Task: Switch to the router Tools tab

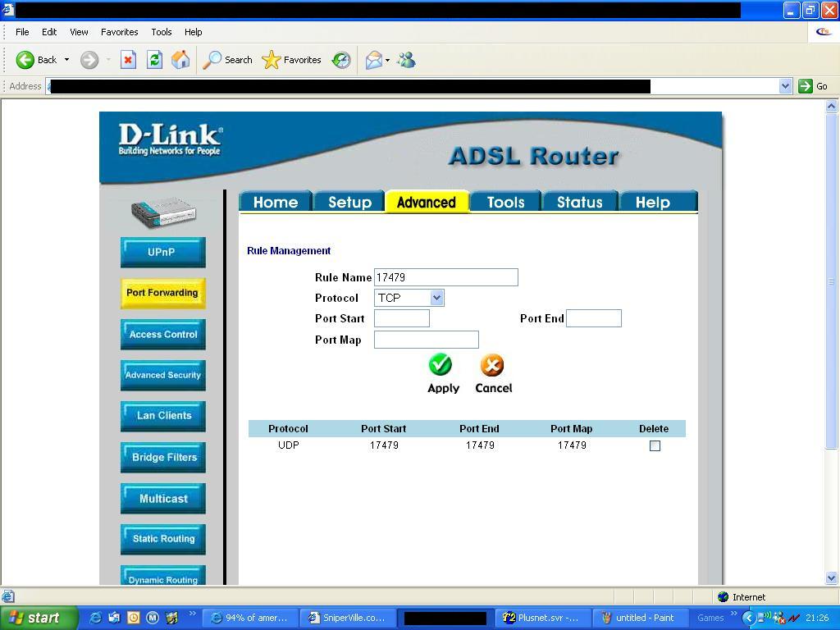Action: coord(505,202)
